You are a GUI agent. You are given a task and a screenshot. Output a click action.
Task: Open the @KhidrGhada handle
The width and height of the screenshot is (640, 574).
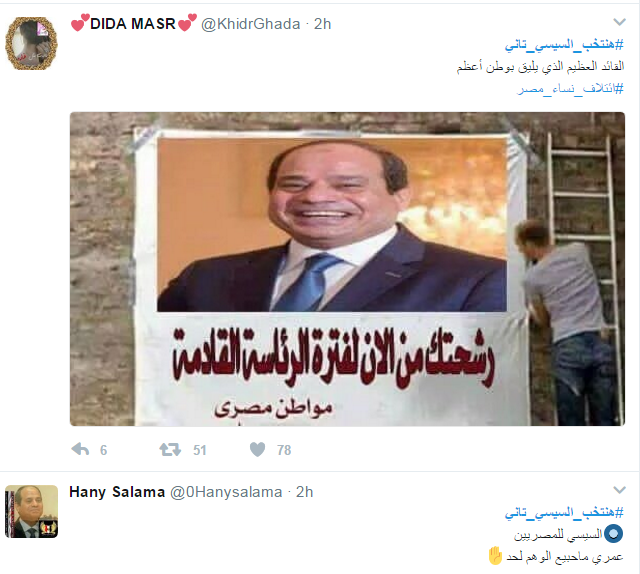[x=251, y=24]
